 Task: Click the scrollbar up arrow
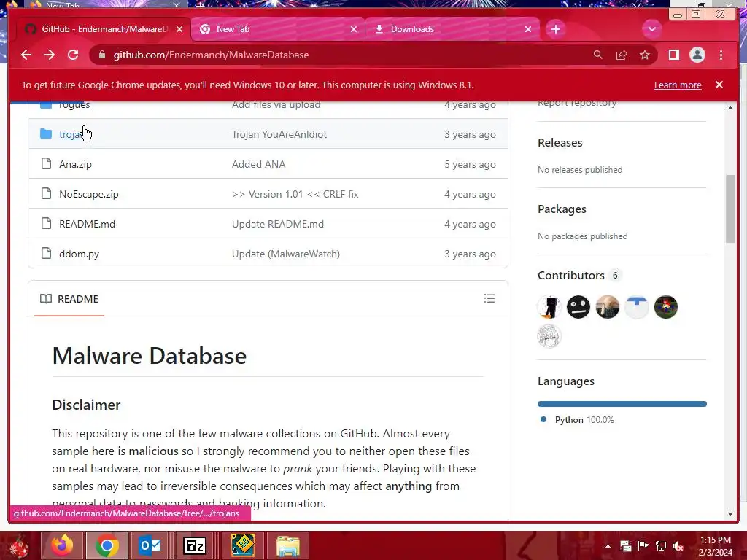click(730, 108)
